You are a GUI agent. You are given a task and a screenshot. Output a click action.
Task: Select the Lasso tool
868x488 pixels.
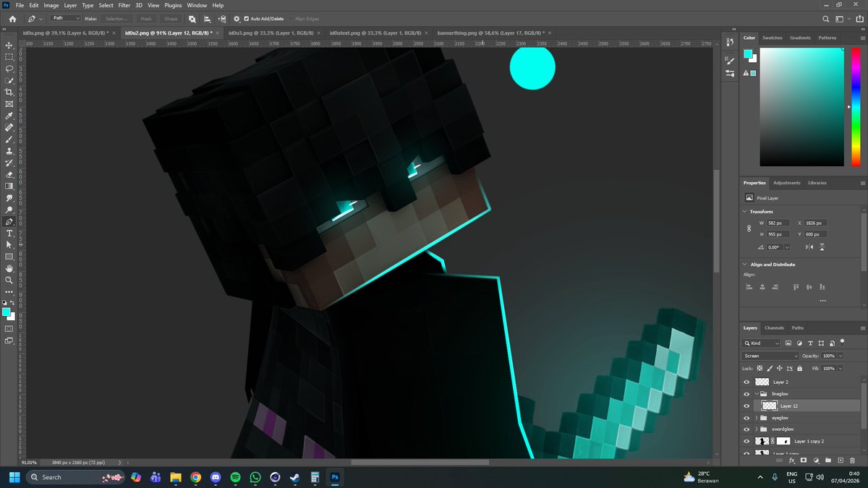[x=9, y=69]
